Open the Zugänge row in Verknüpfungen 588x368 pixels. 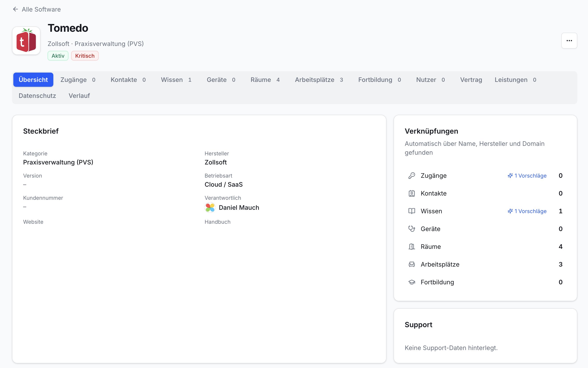coord(485,176)
